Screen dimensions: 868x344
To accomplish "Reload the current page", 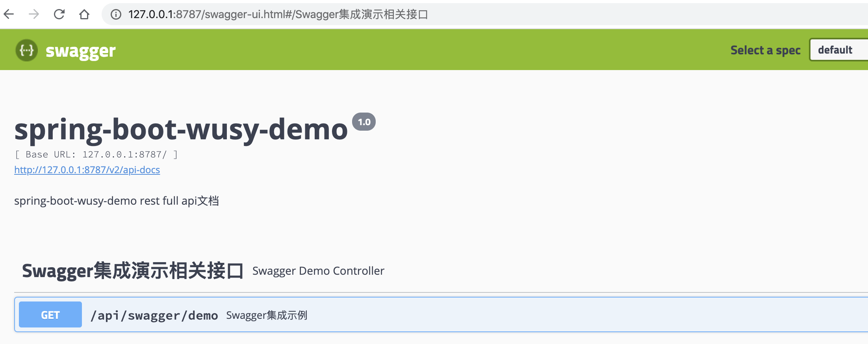I will click(x=59, y=15).
